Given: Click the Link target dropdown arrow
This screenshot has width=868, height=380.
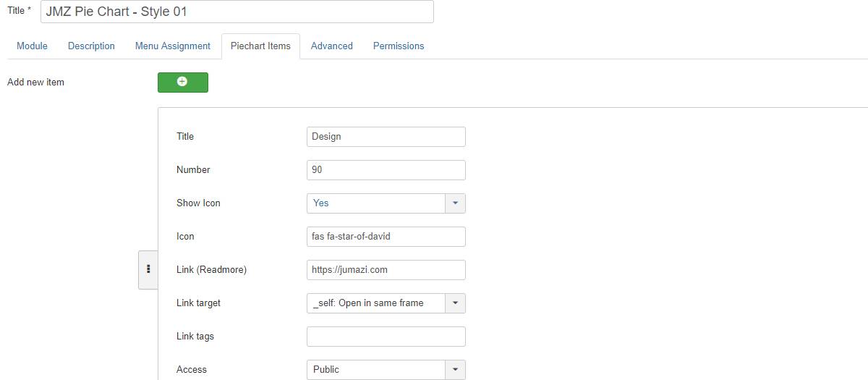Looking at the screenshot, I should point(455,303).
